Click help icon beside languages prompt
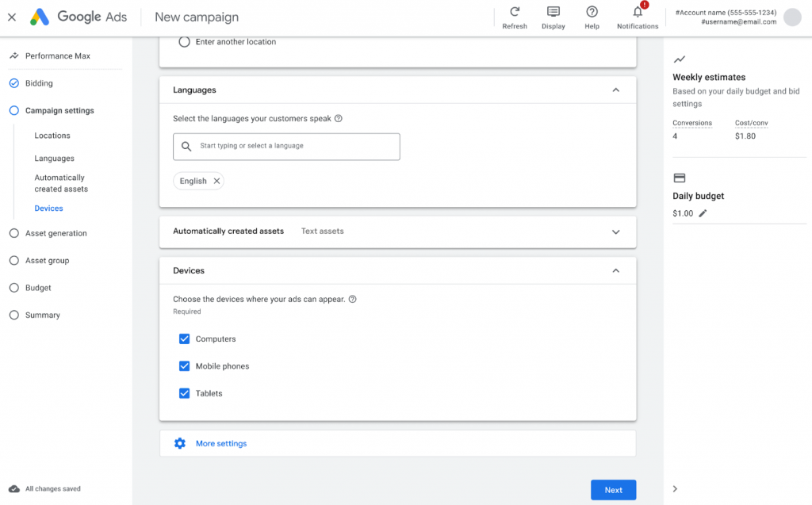Screen dimensions: 812x505 tap(338, 119)
